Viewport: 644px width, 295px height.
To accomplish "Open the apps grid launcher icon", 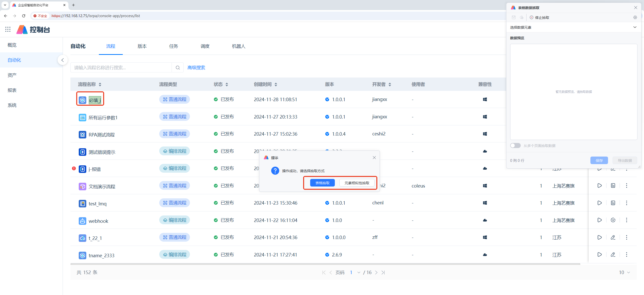I will coord(8,29).
